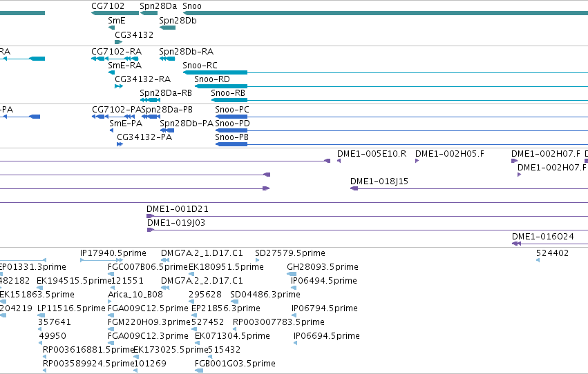Select the Snoo-PC protein label
The height and width of the screenshot is (374, 588).
tap(232, 110)
